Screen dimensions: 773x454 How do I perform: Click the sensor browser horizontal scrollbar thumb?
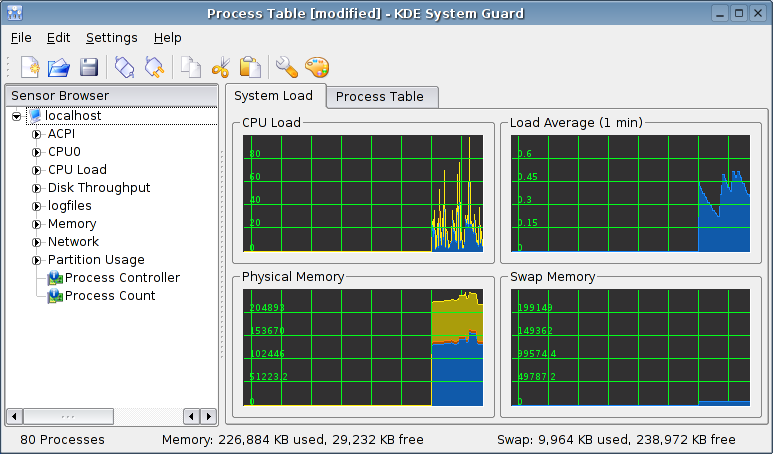pos(69,417)
